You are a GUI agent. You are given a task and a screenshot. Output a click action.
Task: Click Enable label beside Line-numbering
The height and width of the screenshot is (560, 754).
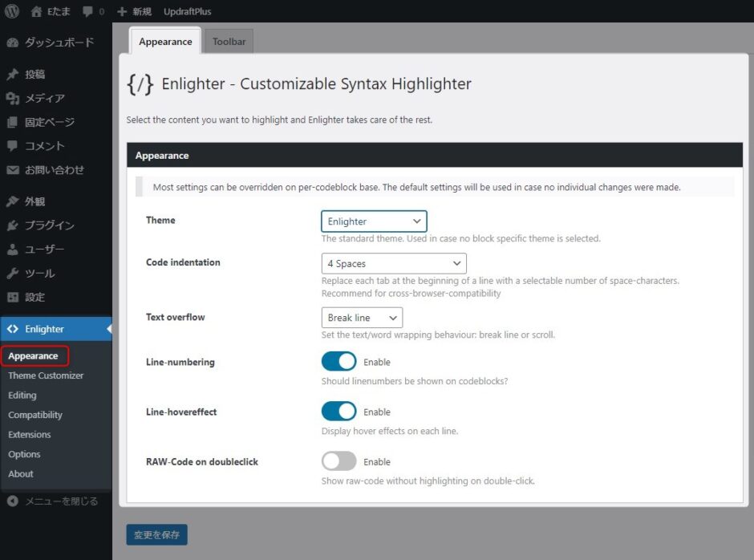pyautogui.click(x=376, y=362)
